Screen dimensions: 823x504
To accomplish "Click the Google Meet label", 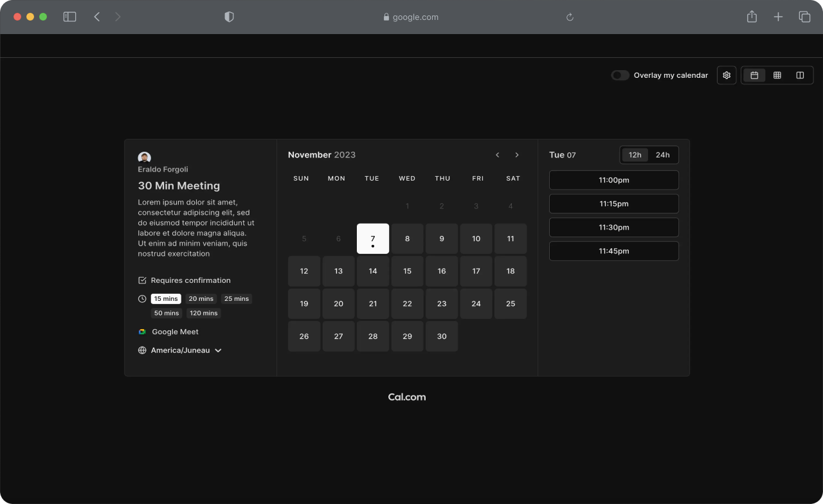I will [x=175, y=332].
